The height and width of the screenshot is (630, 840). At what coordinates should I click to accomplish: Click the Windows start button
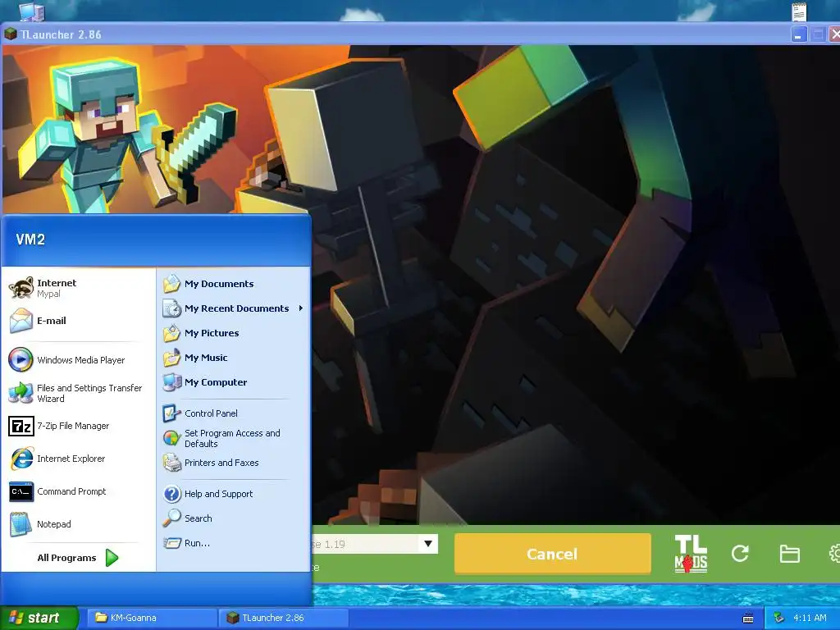click(x=38, y=618)
